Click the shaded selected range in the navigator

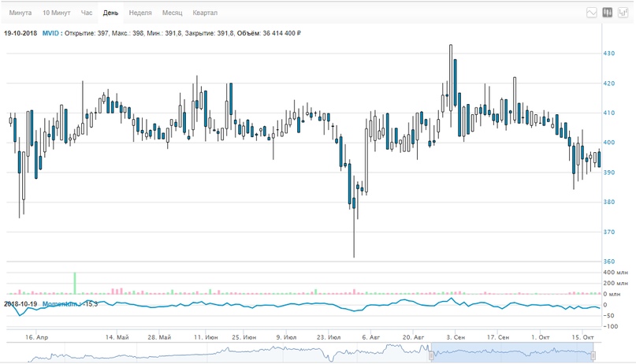point(511,353)
